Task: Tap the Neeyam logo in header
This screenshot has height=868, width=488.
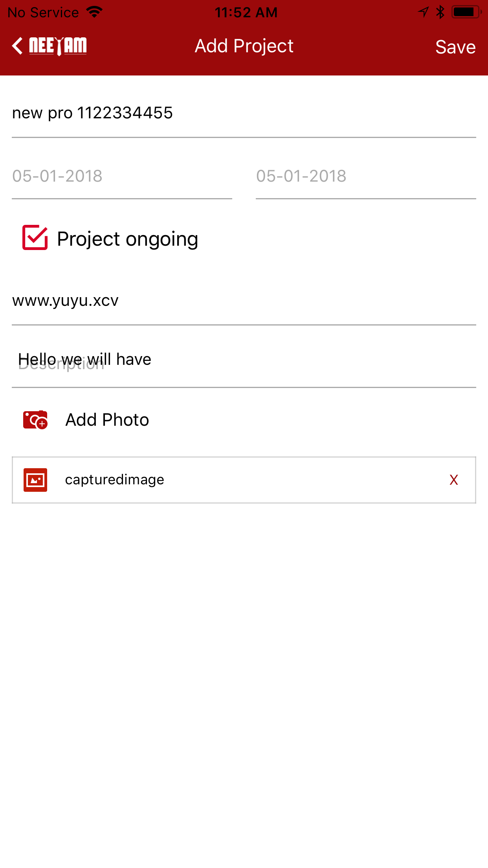Action: pos(58,46)
